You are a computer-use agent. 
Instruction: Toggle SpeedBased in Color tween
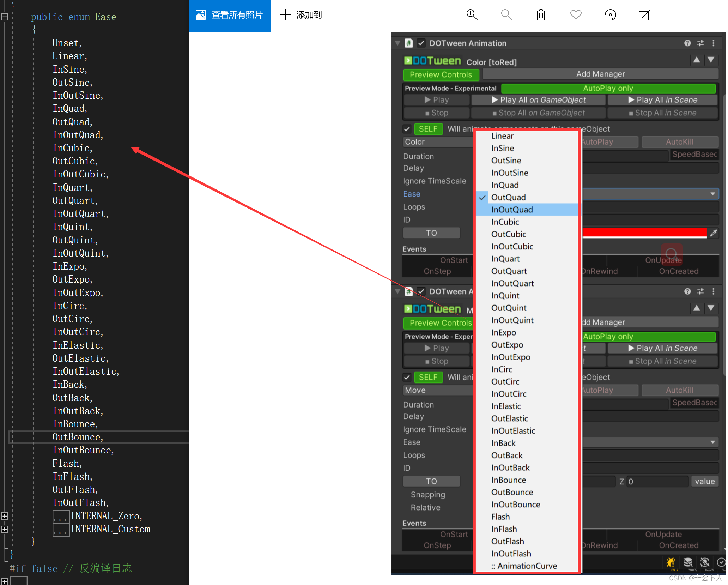(694, 155)
